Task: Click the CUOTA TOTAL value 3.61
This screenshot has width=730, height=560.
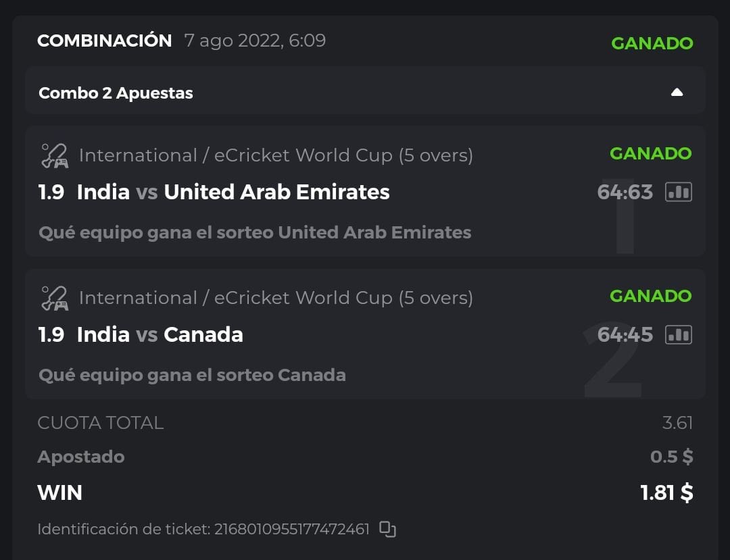Action: (677, 424)
